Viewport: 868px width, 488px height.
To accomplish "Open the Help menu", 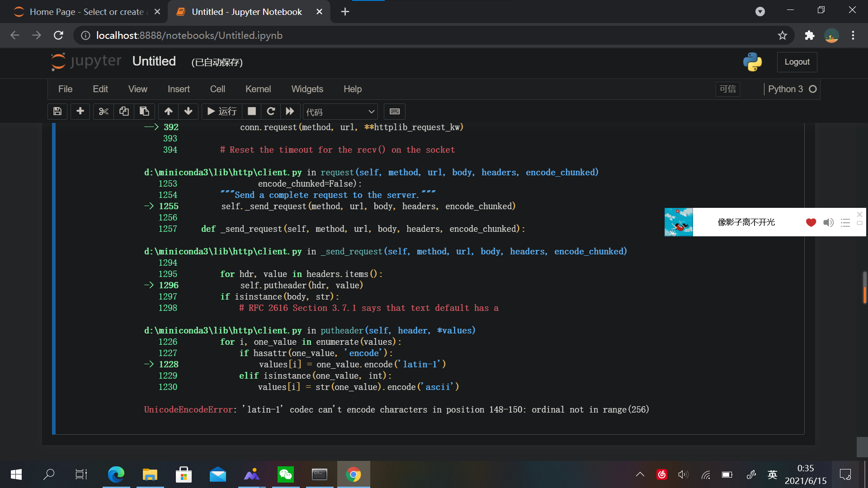I will coord(353,89).
